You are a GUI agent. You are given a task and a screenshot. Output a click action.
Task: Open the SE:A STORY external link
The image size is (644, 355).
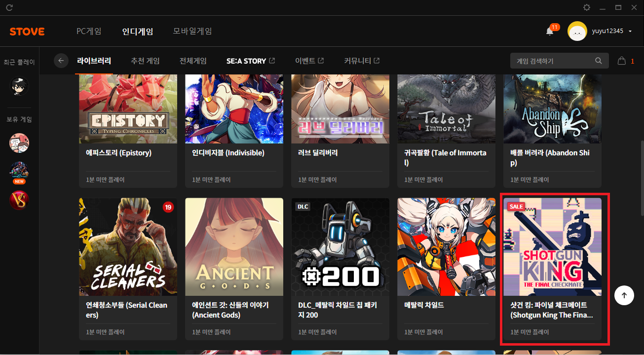(x=250, y=61)
